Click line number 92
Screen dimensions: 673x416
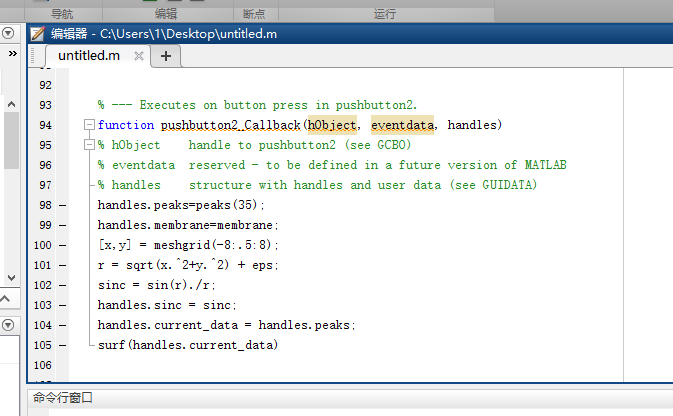click(x=45, y=85)
